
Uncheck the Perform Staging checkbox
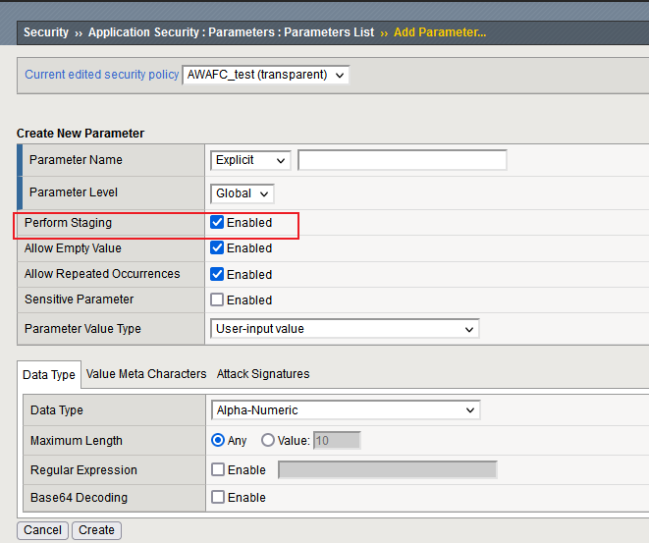(217, 223)
